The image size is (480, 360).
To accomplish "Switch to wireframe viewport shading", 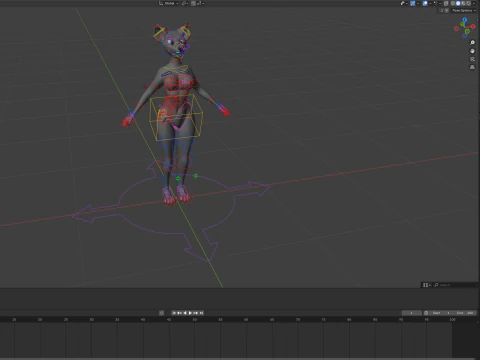I will point(453,3).
